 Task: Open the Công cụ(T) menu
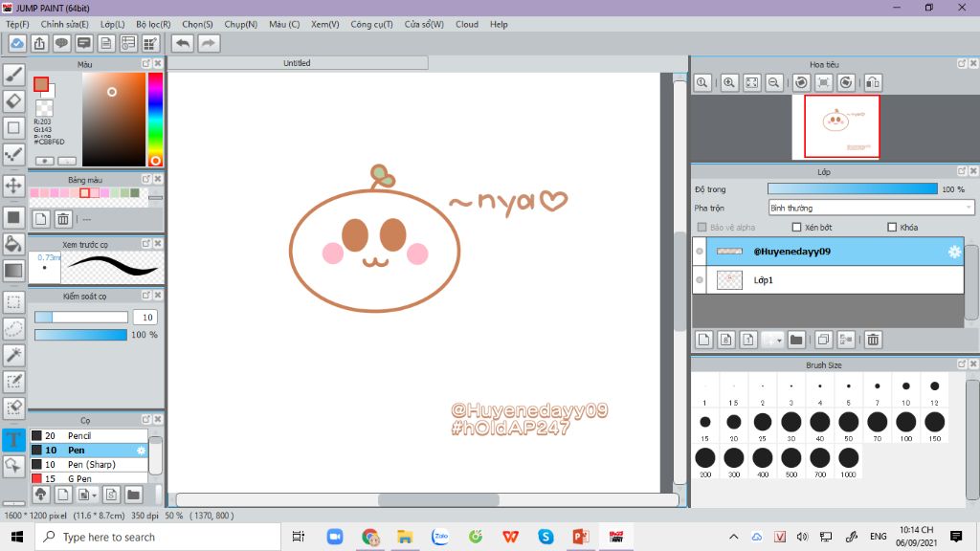[x=371, y=24]
